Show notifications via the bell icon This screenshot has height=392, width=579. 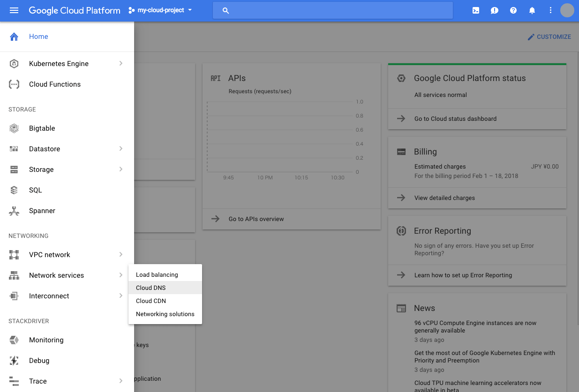coord(532,10)
